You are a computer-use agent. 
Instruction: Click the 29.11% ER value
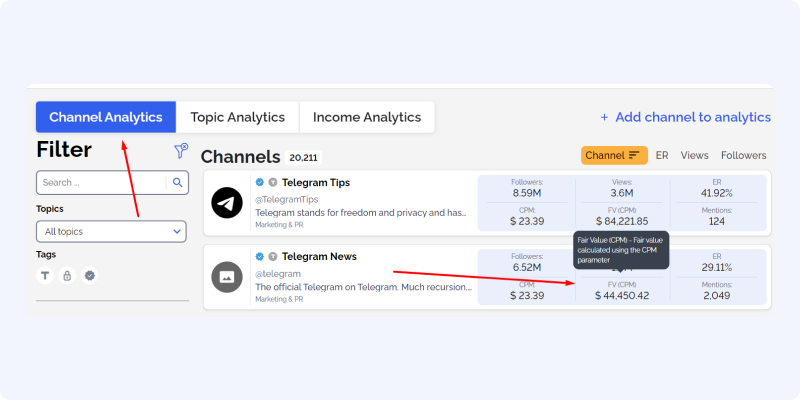click(717, 268)
